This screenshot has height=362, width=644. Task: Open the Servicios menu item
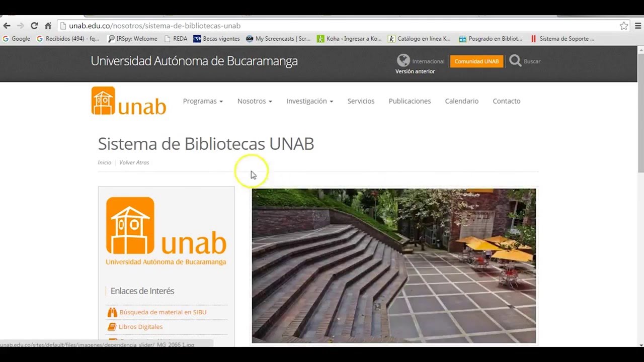click(x=361, y=101)
